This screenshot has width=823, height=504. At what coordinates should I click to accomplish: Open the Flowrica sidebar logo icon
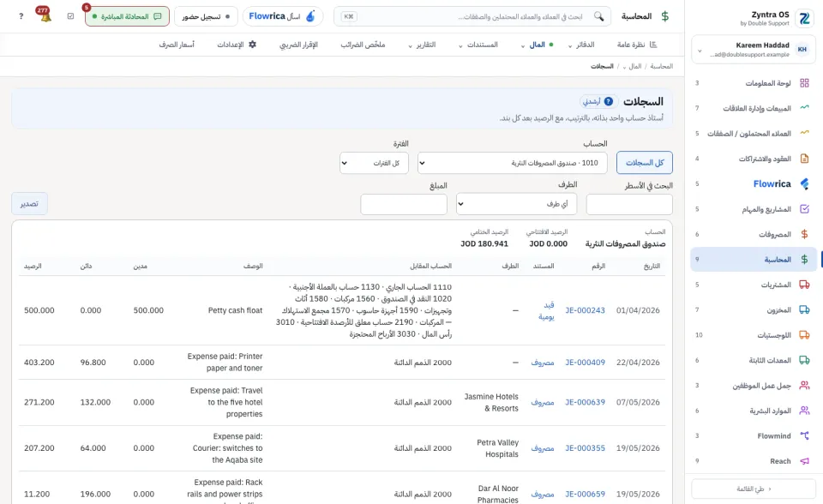pyautogui.click(x=804, y=183)
